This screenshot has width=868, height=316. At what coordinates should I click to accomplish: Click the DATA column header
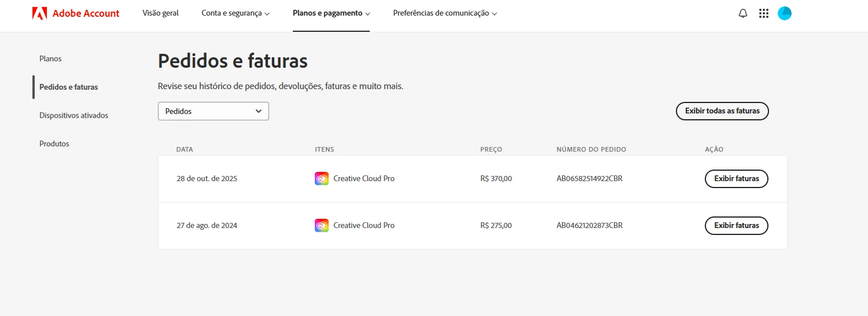pos(185,149)
